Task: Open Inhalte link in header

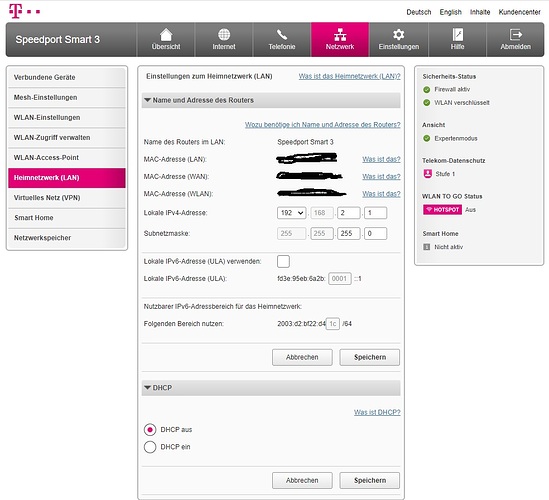Action: 480,12
